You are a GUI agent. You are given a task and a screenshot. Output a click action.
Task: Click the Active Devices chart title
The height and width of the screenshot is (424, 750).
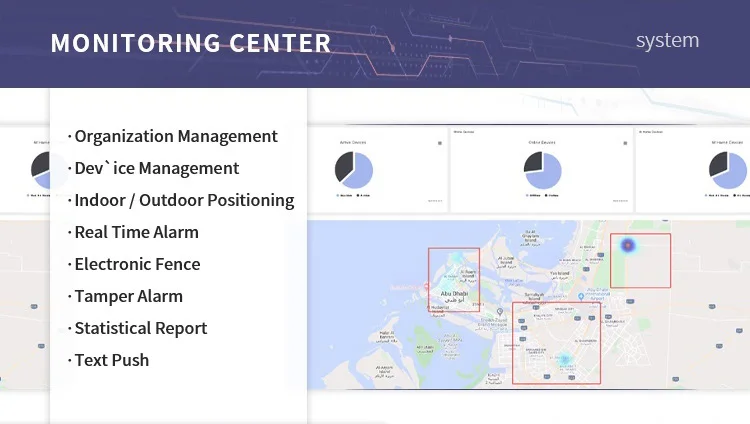pyautogui.click(x=353, y=143)
